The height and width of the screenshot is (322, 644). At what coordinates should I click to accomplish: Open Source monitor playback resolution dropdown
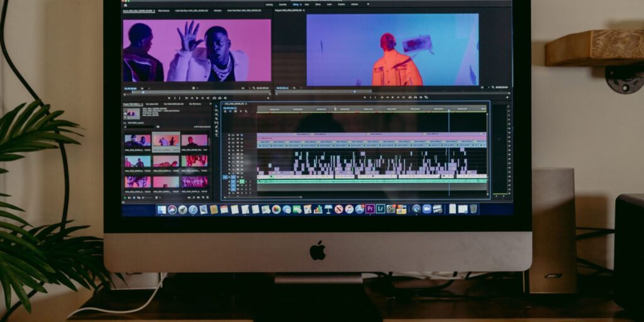(247, 88)
